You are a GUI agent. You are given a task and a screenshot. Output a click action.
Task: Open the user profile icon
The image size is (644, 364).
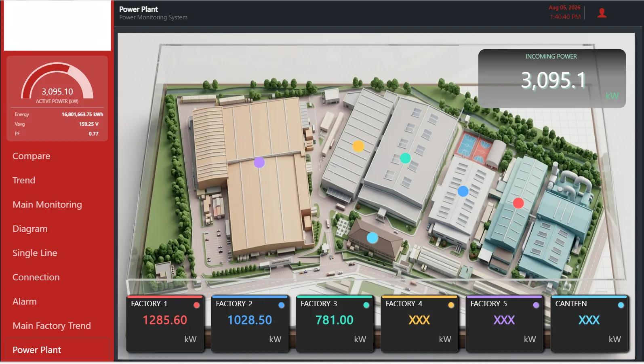(602, 13)
